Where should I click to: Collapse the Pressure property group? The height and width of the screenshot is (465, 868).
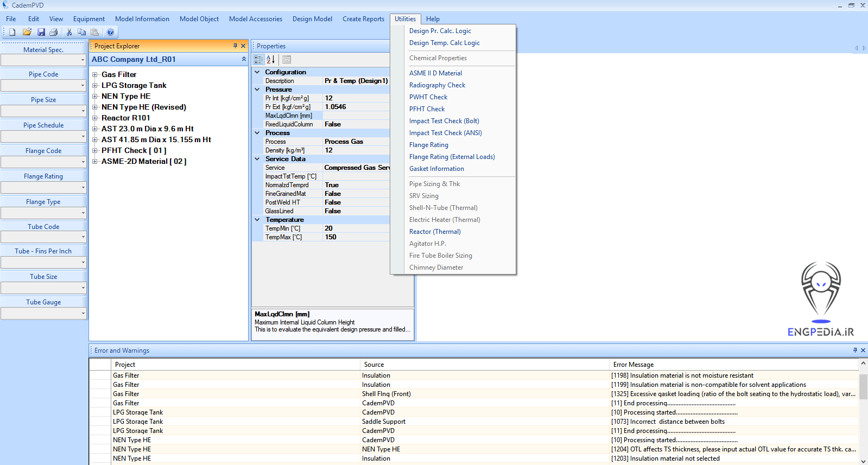pyautogui.click(x=257, y=90)
